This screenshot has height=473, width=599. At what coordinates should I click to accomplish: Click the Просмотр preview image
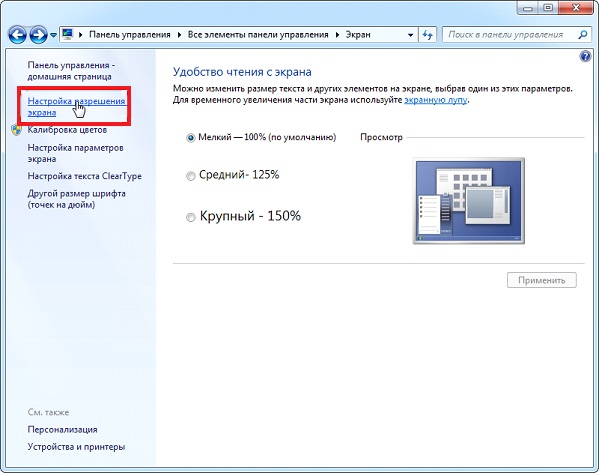[469, 201]
